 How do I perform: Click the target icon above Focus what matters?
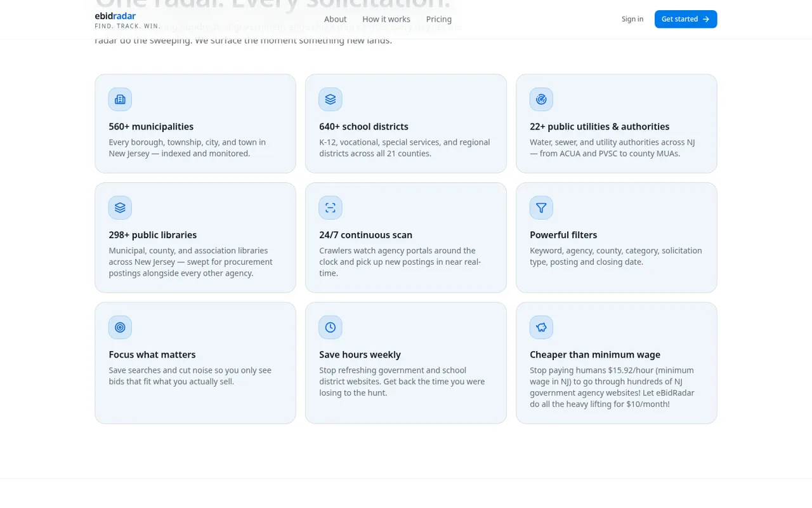pyautogui.click(x=120, y=327)
